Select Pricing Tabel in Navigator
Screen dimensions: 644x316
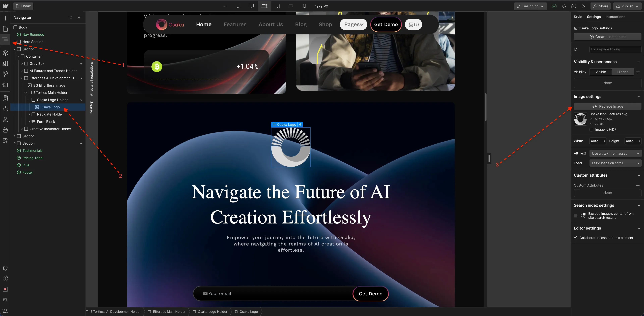point(33,158)
